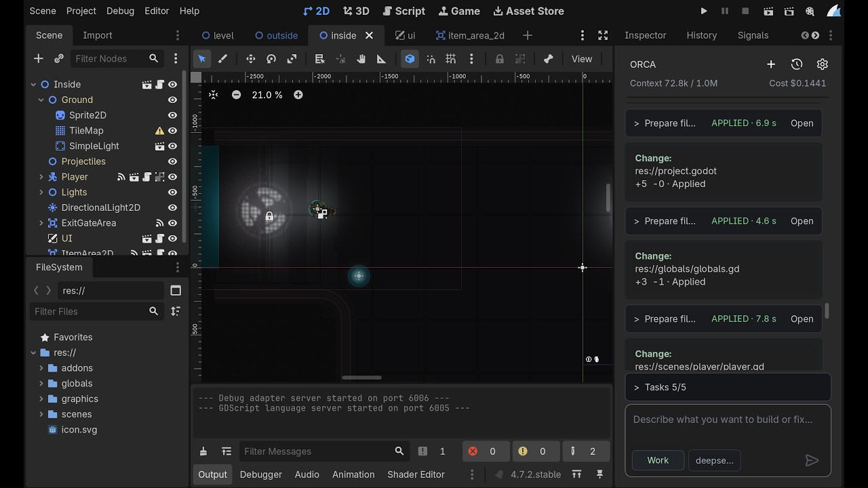Screen dimensions: 868x488
Task: Expand the ExitGateArea node
Action: pyautogui.click(x=41, y=223)
